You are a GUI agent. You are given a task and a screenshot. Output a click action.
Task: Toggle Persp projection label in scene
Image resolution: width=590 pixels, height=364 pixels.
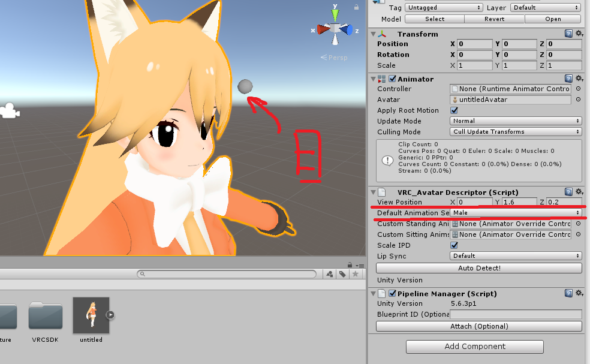pos(334,58)
